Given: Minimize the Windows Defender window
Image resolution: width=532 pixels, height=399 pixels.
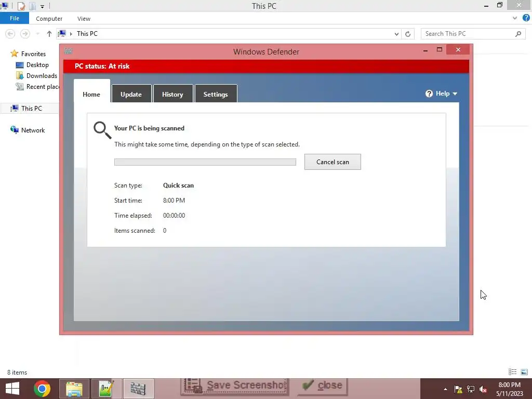Looking at the screenshot, I should click(x=425, y=50).
